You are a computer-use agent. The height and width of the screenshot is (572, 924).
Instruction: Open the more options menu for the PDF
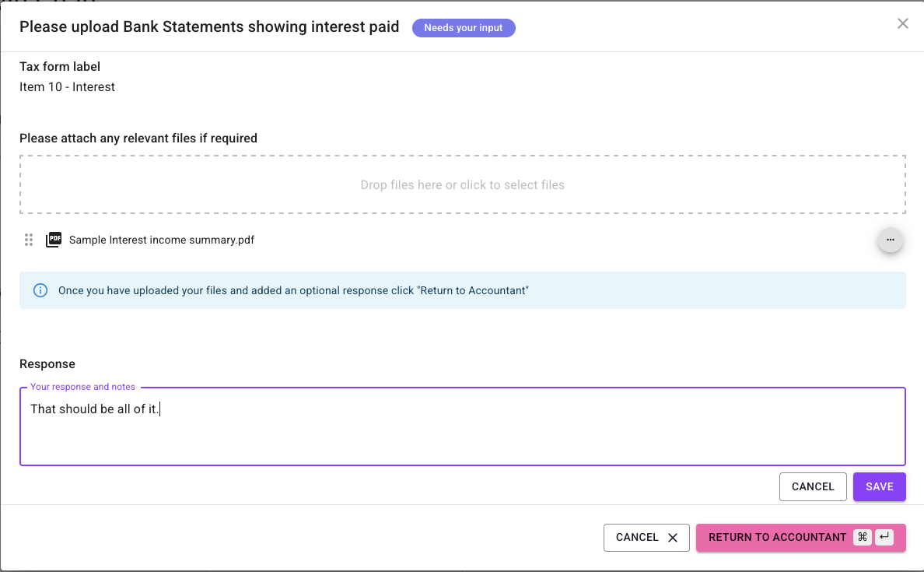coord(890,240)
